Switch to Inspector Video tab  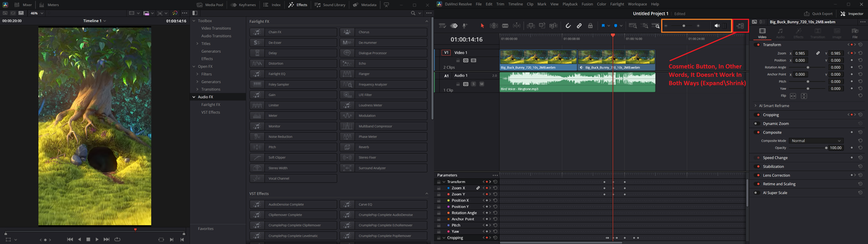[762, 33]
